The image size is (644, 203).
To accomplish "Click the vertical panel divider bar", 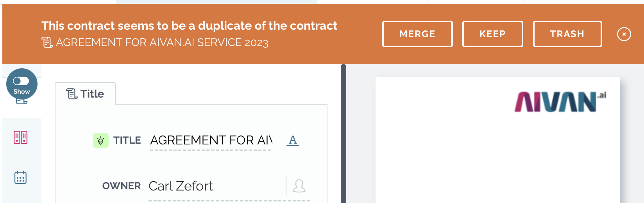I will [343, 134].
